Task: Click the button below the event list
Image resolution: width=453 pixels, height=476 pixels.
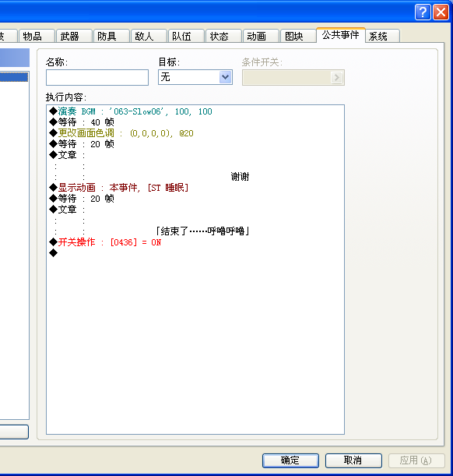Action: click(x=14, y=432)
